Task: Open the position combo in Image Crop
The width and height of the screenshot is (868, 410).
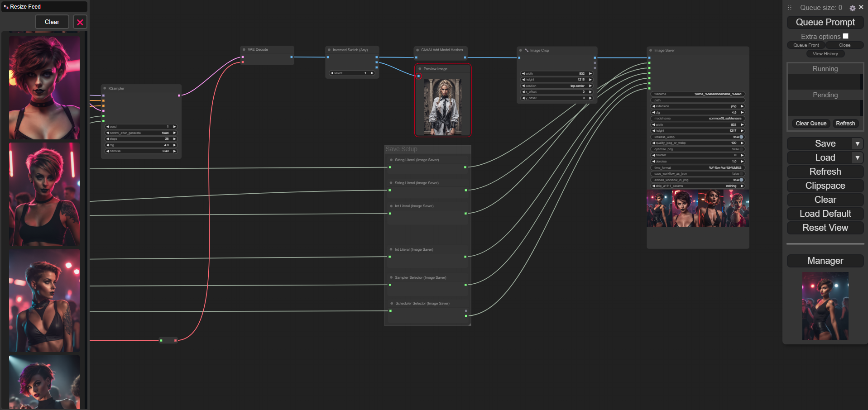Action: click(557, 86)
